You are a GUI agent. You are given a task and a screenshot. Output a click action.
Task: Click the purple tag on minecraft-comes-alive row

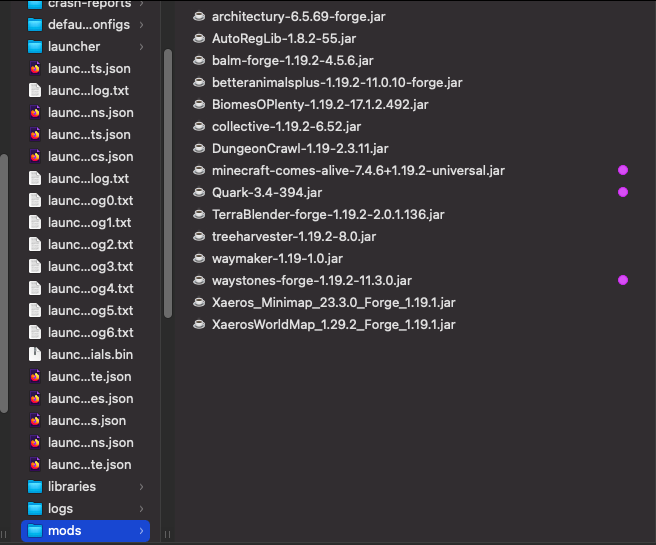(x=623, y=170)
